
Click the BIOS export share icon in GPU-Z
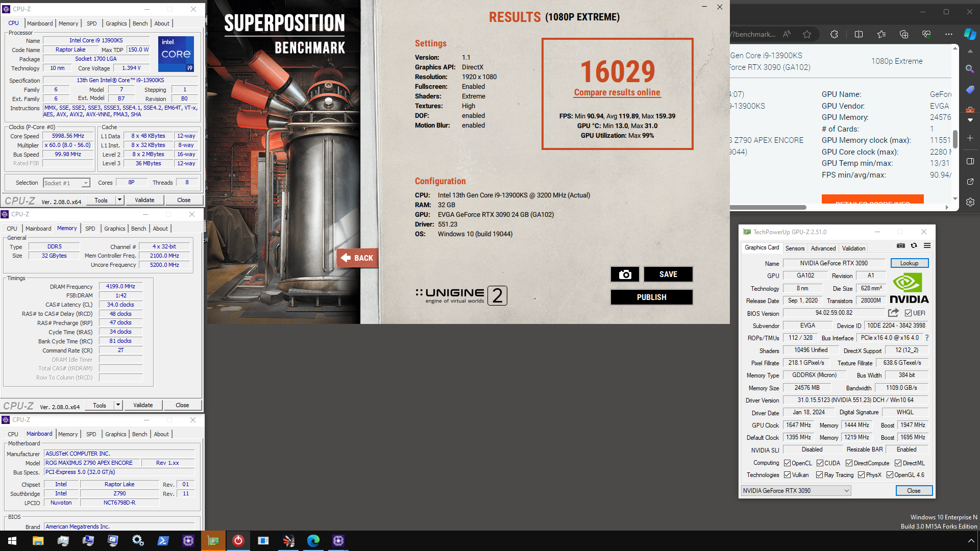[893, 313]
